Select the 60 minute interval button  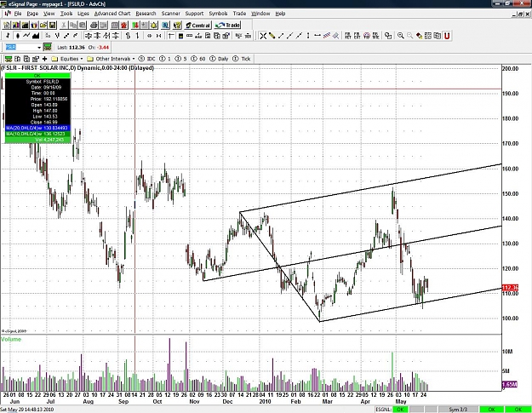point(198,59)
